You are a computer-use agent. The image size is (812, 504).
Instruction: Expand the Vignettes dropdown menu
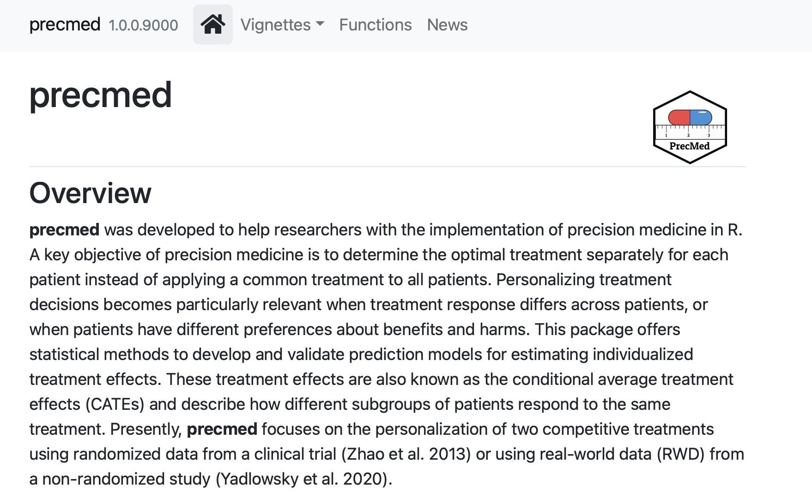click(x=282, y=25)
